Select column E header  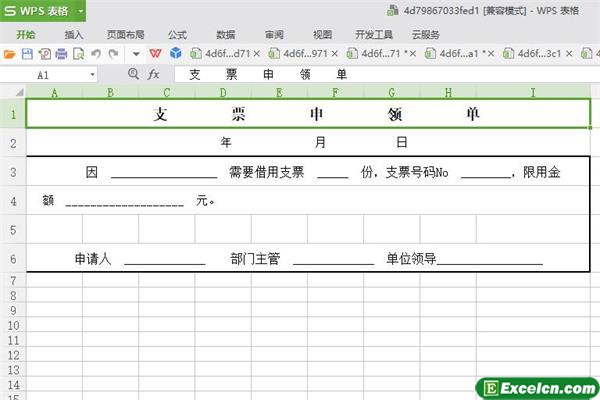pos(279,93)
